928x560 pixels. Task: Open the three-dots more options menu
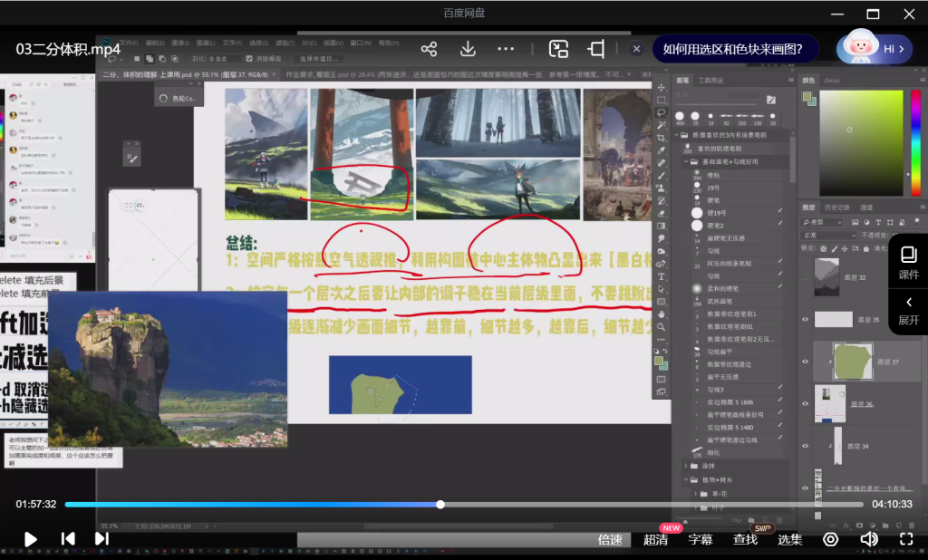pyautogui.click(x=506, y=49)
